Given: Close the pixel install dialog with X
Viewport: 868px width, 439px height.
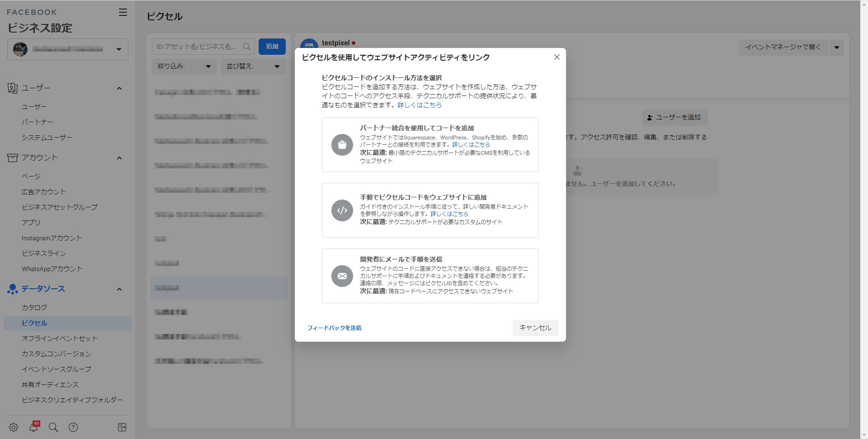Looking at the screenshot, I should (x=557, y=57).
